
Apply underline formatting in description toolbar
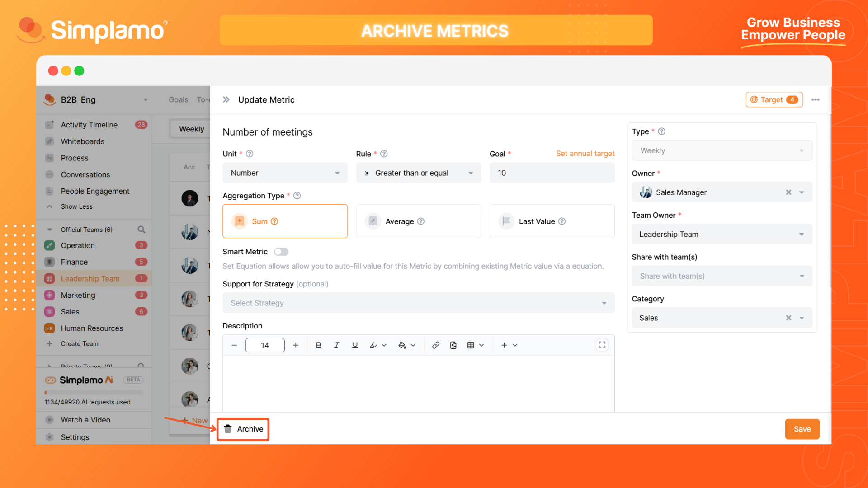point(355,345)
